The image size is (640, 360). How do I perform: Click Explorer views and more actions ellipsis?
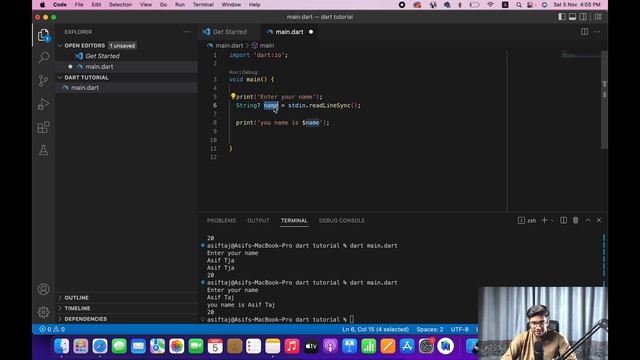pos(187,32)
